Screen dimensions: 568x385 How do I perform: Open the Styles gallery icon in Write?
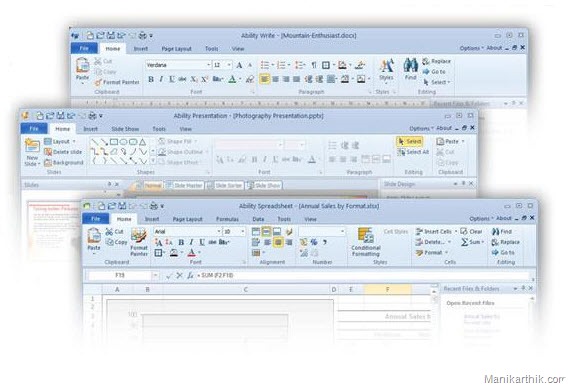click(x=386, y=66)
